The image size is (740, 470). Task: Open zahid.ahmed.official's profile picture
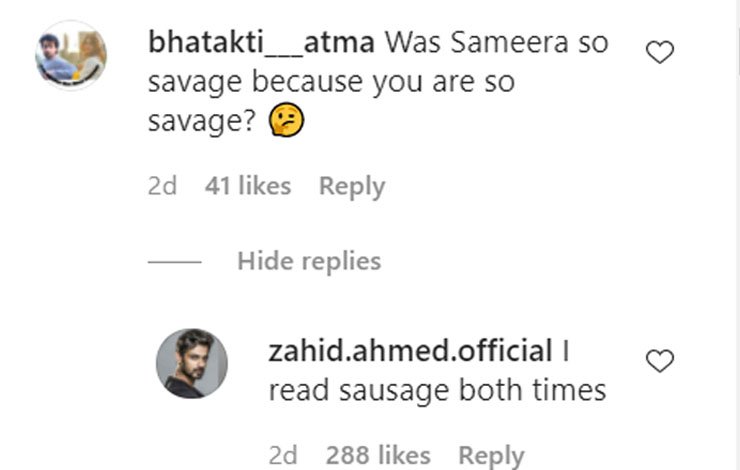[x=191, y=363]
